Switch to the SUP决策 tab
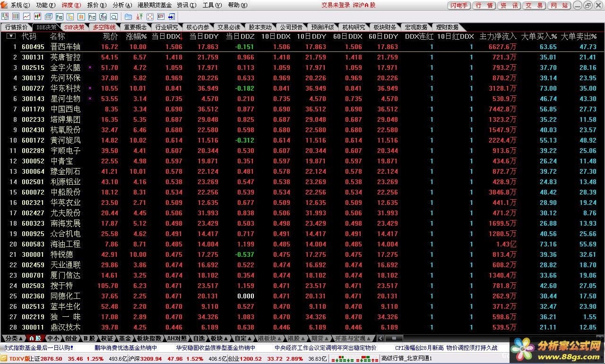Viewport: 605px width, 364px height. pyautogui.click(x=74, y=27)
